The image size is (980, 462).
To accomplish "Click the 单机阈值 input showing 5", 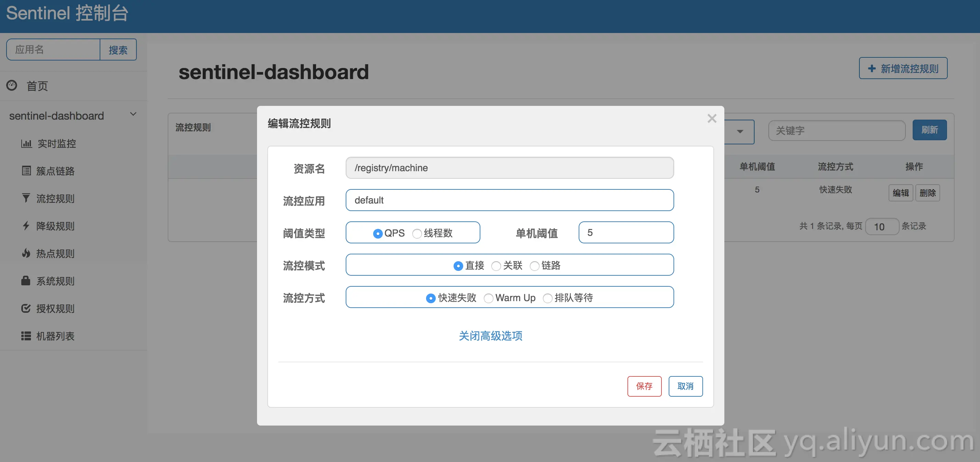I will point(626,232).
